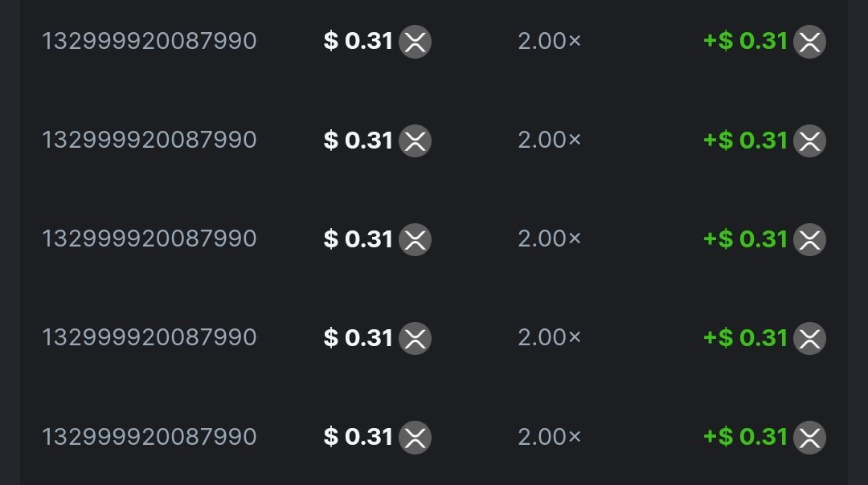Click the white $ 0.31 bet amount in fourth row
The height and width of the screenshot is (485, 868).
point(358,337)
